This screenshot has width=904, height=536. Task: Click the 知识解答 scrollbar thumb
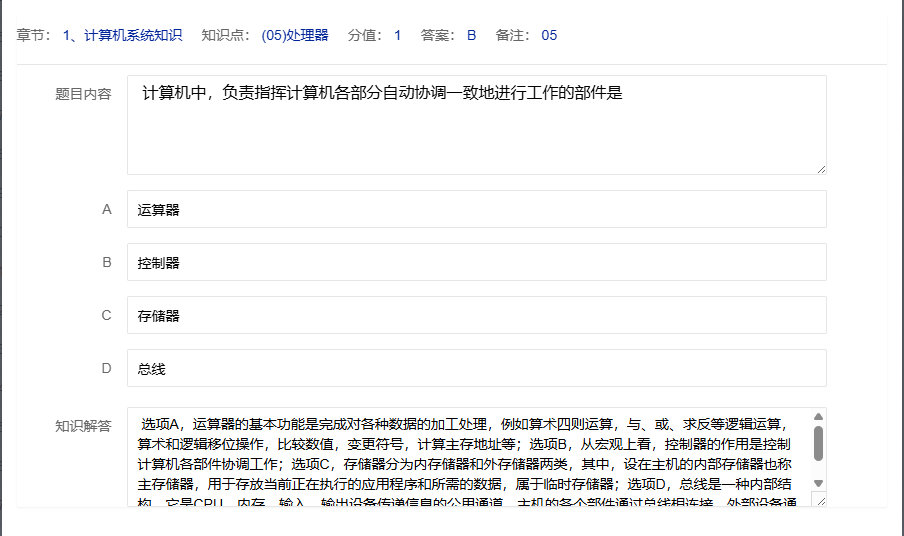818,443
